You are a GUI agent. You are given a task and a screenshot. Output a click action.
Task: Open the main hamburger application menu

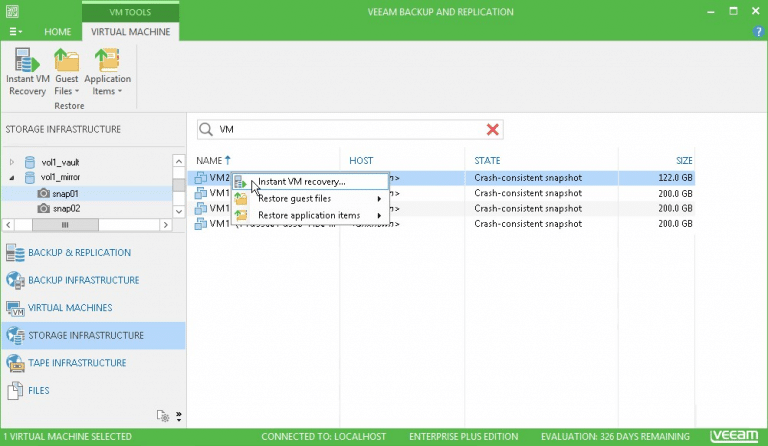(x=15, y=32)
